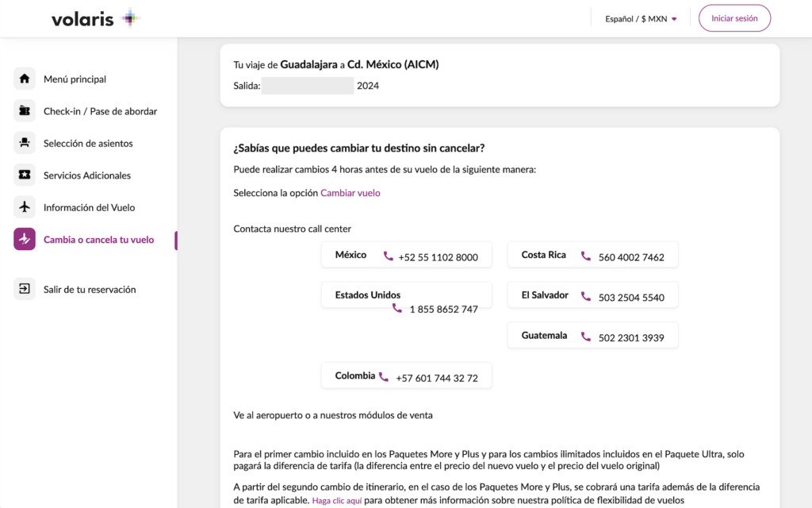
Task: Call México number +52 55 1102 8000
Action: point(438,257)
